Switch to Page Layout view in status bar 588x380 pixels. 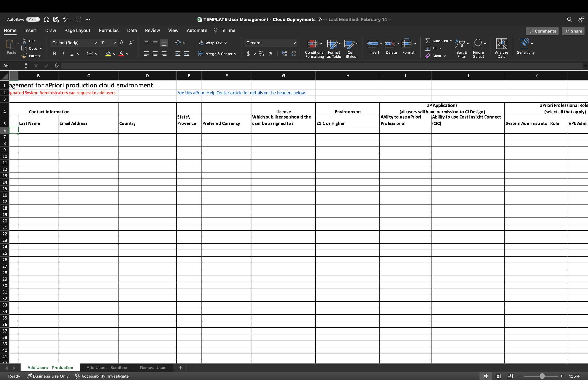498,376
